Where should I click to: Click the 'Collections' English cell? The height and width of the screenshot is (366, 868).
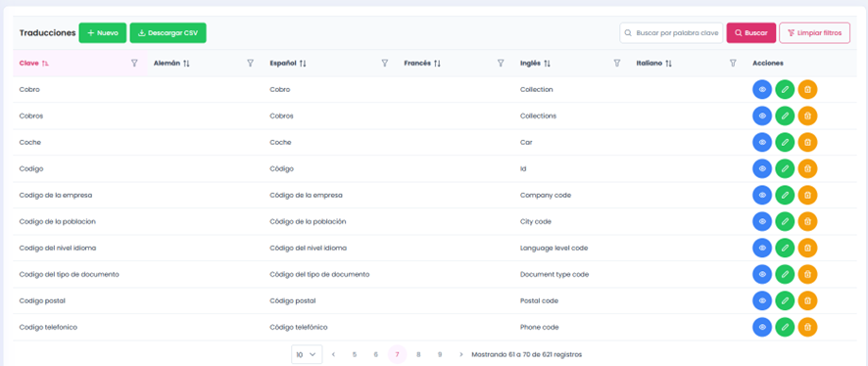point(538,116)
